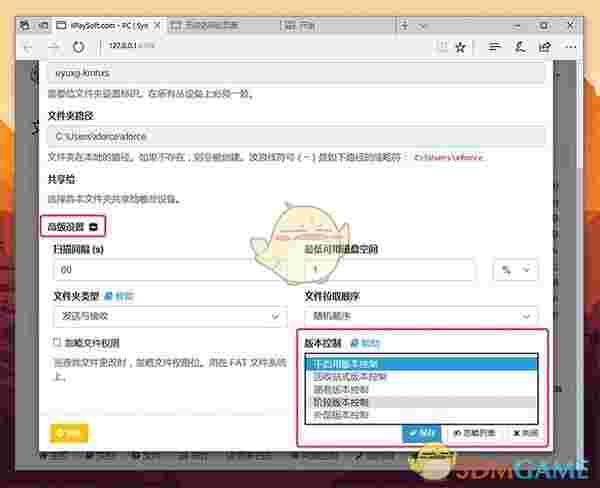This screenshot has width=600, height=488.
Task: Open the 文件拉取顺序 dropdown 随机顺序
Action: click(x=421, y=316)
